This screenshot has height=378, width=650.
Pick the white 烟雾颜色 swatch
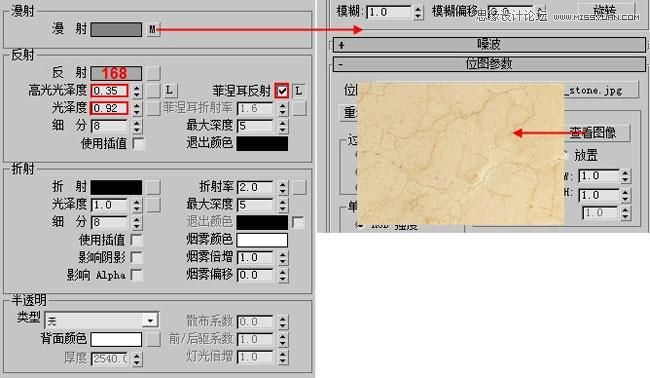click(262, 240)
